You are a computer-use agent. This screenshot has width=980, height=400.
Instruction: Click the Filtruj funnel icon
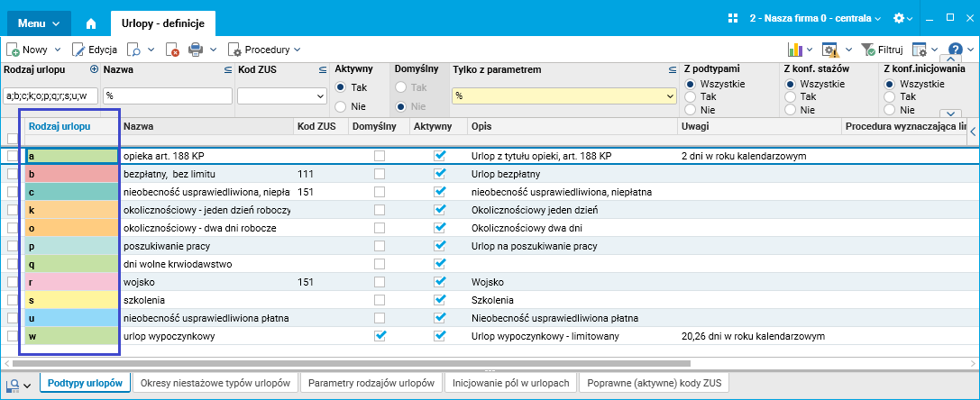click(x=868, y=50)
